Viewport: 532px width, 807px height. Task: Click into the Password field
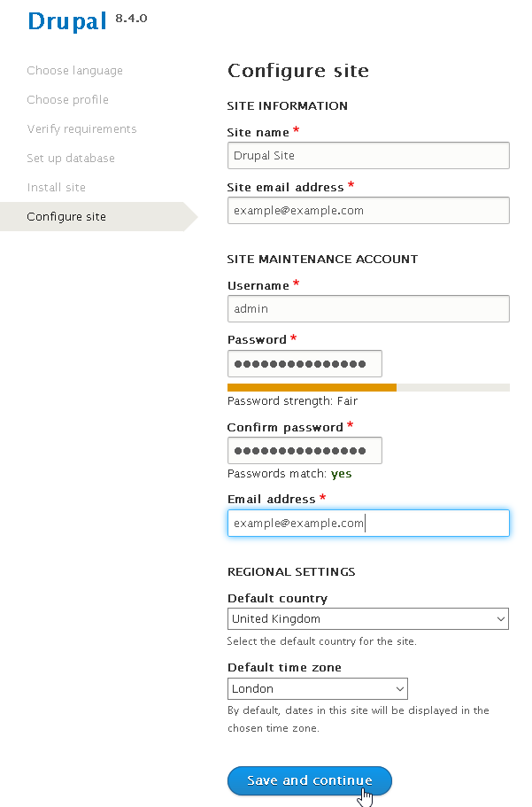pos(305,364)
